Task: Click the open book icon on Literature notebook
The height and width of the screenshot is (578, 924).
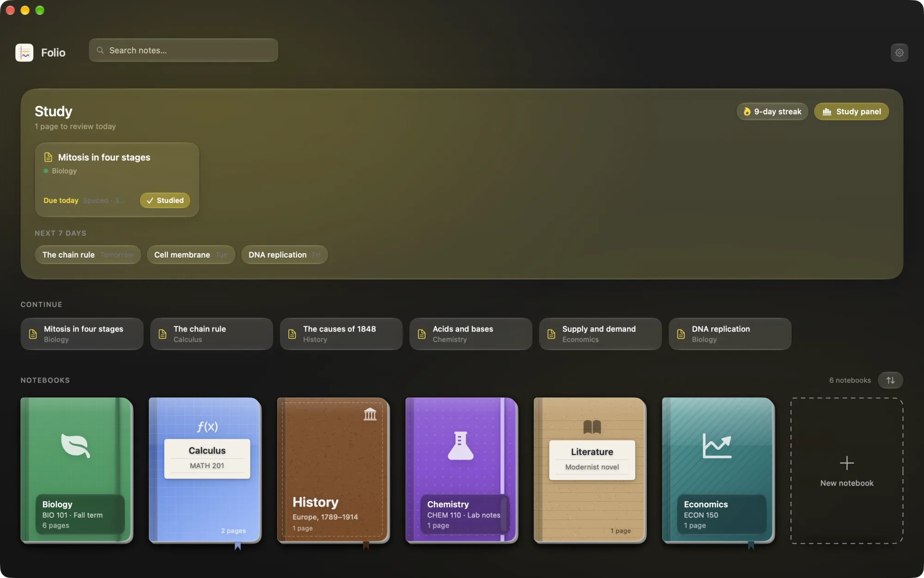Action: point(592,427)
